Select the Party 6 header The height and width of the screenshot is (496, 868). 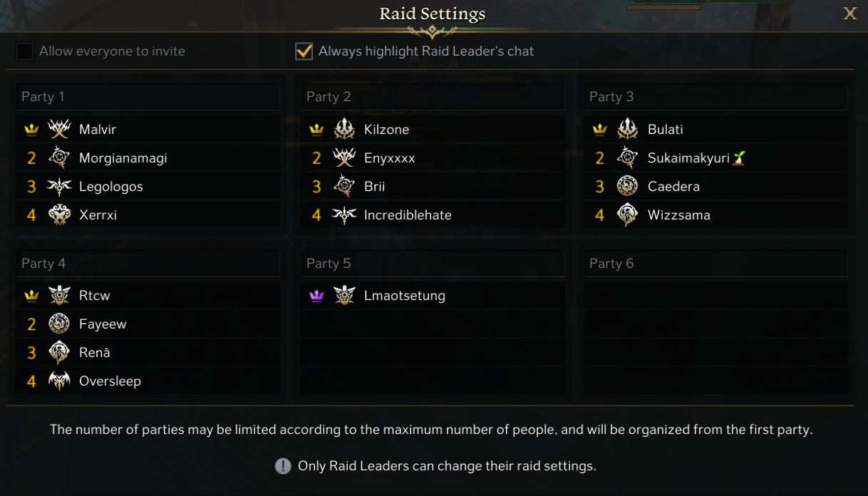(715, 264)
